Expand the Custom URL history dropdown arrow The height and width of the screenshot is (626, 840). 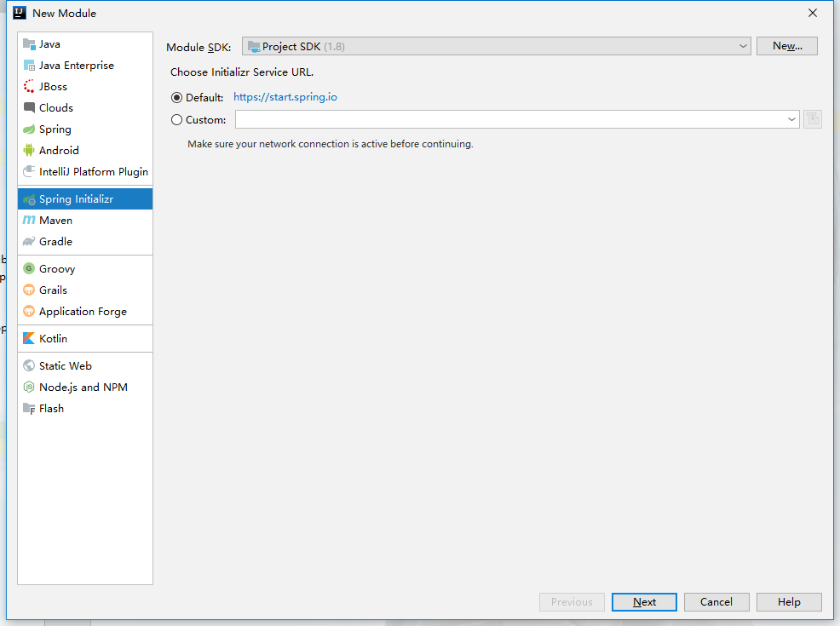[791, 119]
